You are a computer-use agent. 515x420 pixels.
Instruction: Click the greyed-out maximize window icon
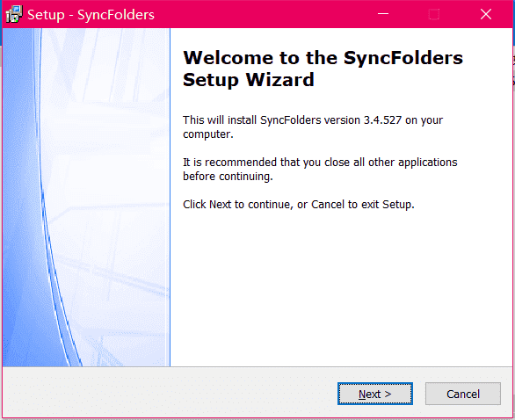pyautogui.click(x=434, y=14)
